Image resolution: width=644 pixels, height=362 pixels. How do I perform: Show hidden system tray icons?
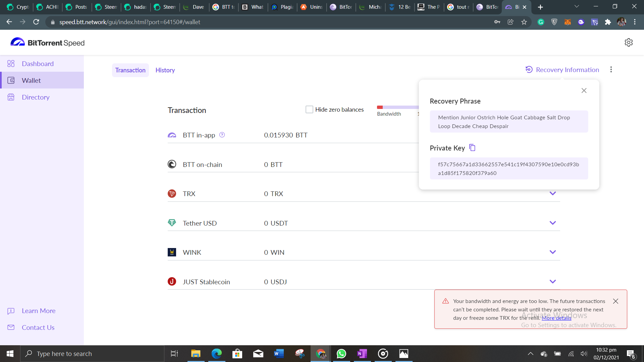tap(531, 354)
